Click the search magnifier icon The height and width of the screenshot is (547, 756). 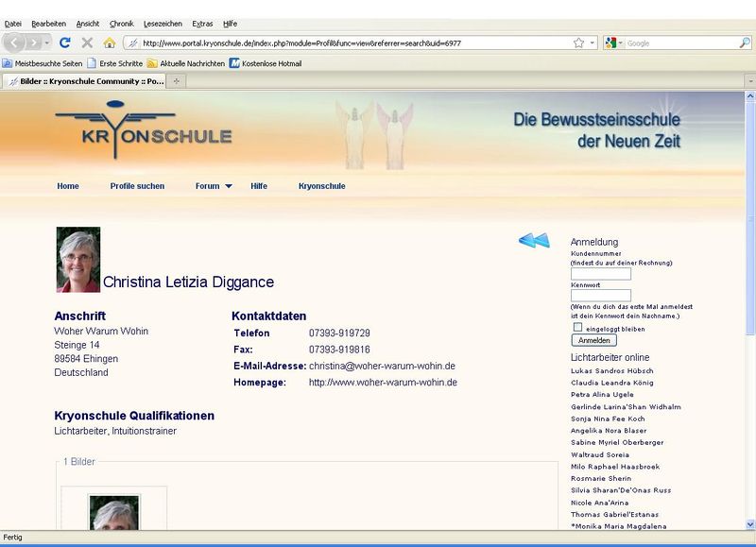[x=745, y=43]
